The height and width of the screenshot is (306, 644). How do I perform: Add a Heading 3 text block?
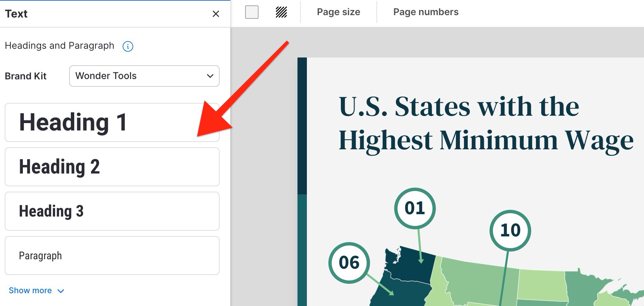(112, 211)
